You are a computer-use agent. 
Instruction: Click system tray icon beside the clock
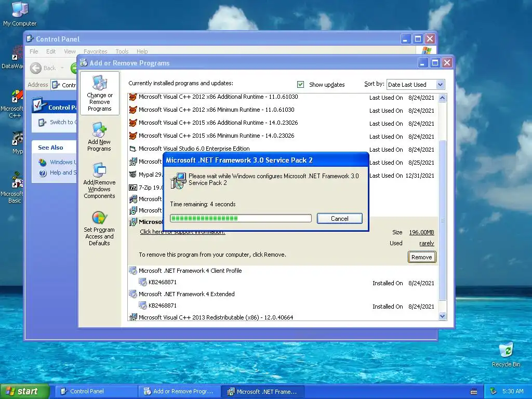click(493, 391)
